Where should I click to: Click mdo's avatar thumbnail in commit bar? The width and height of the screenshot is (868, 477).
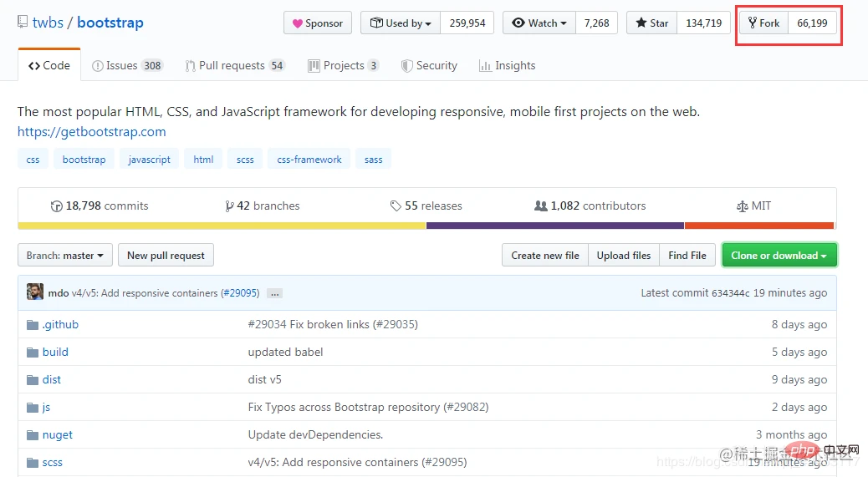point(35,292)
